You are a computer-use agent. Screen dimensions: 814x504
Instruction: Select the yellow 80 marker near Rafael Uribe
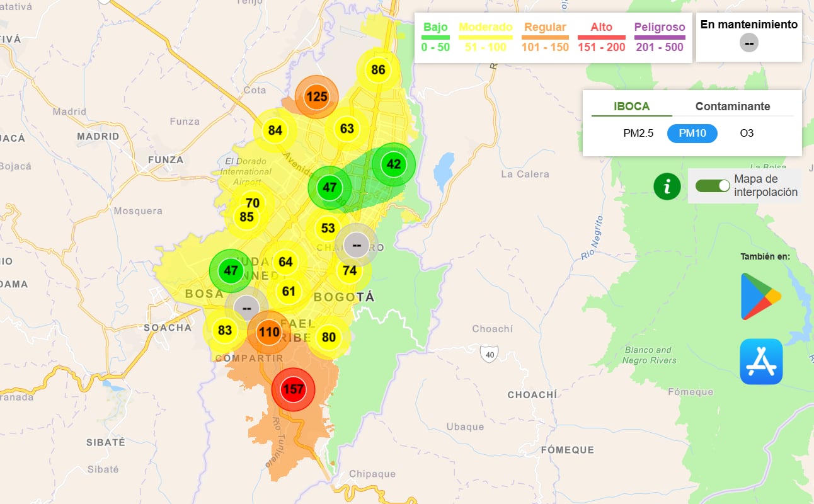[x=328, y=336]
